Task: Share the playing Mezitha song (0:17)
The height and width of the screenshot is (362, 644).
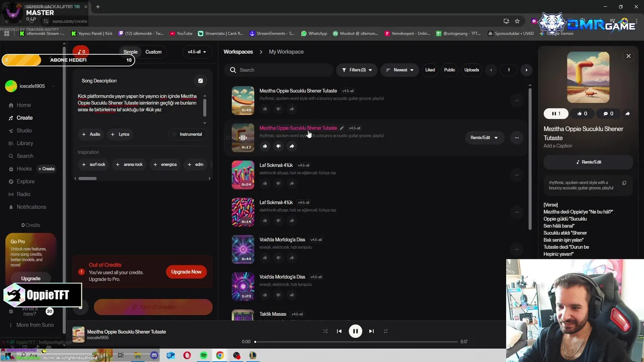Action: (x=292, y=146)
